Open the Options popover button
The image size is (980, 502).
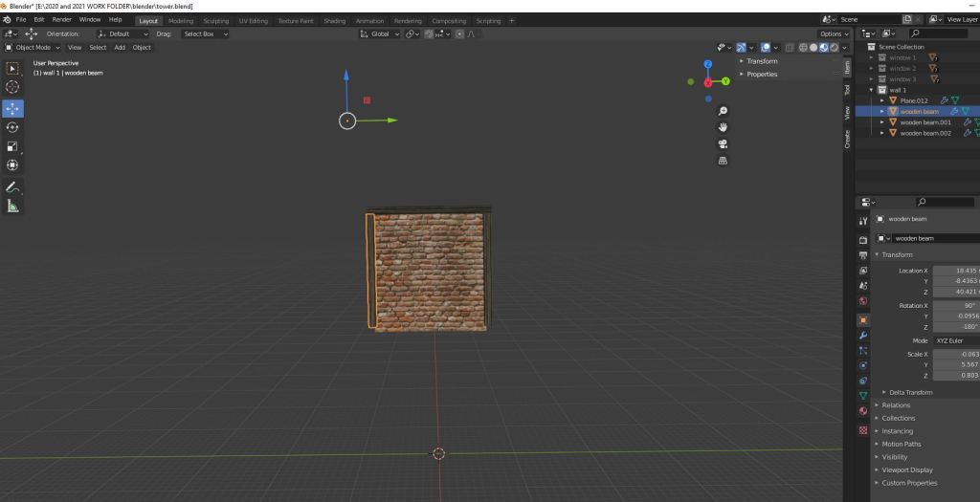pos(833,33)
